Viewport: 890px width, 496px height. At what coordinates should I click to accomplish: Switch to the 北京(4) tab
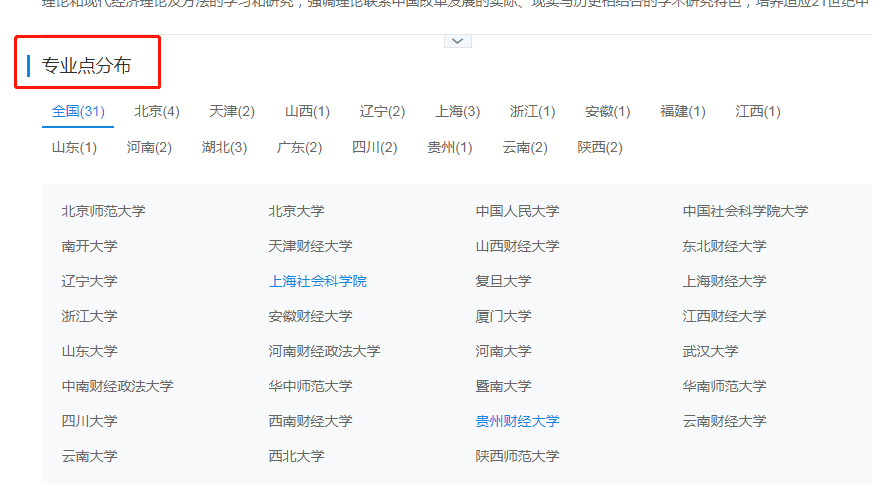click(157, 111)
